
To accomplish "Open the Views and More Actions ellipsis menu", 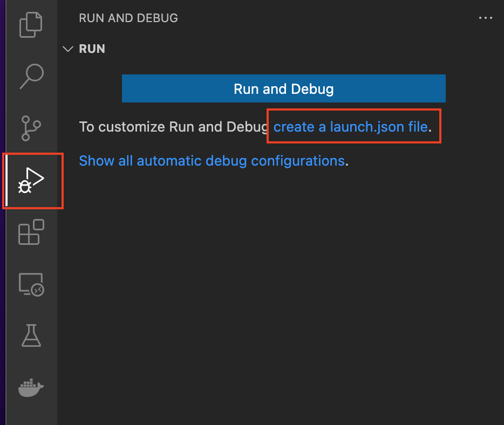I will (485, 18).
